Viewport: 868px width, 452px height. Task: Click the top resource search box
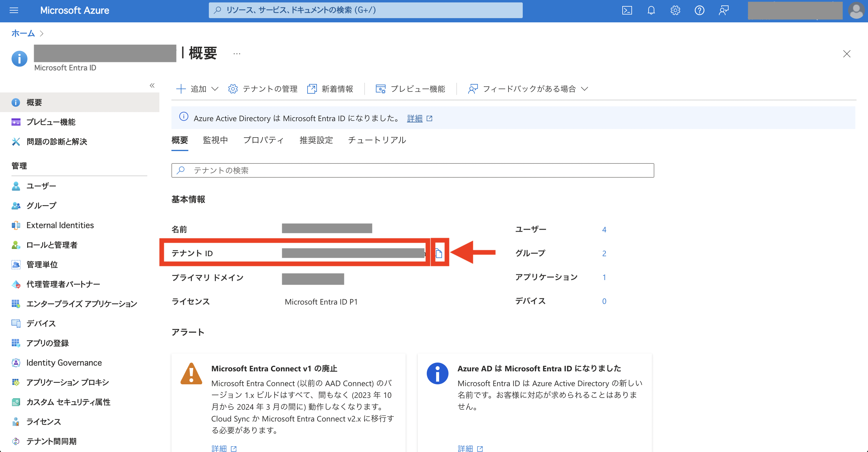365,10
